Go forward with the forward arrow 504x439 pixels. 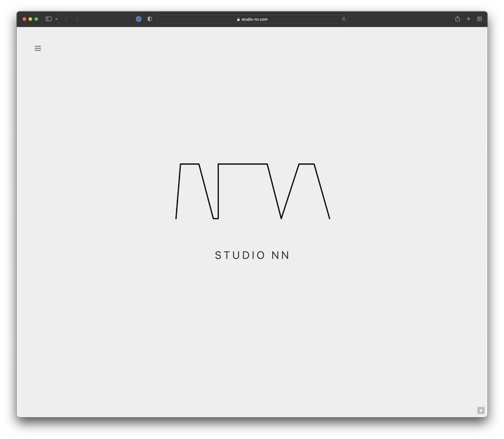point(77,19)
